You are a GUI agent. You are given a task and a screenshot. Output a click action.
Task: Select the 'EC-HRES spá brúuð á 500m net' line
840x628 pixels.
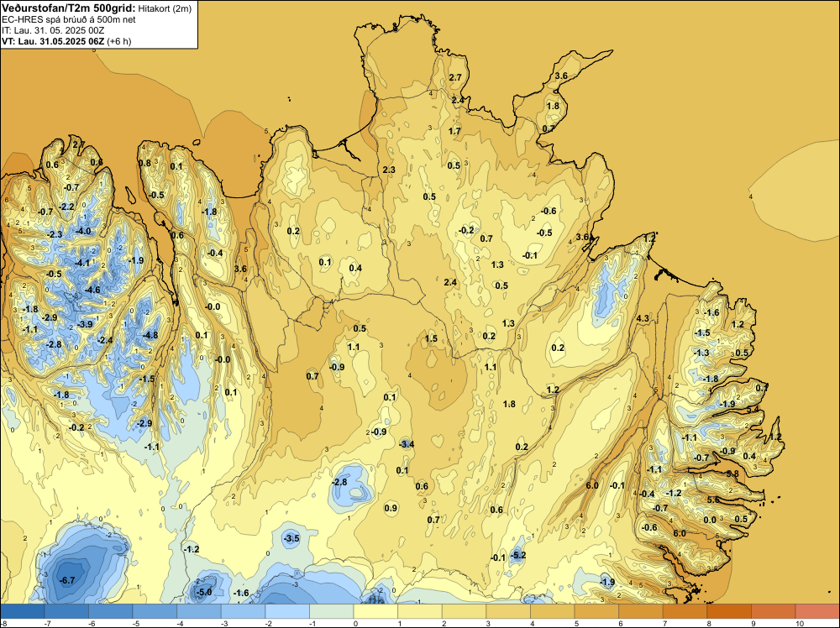[x=69, y=19]
